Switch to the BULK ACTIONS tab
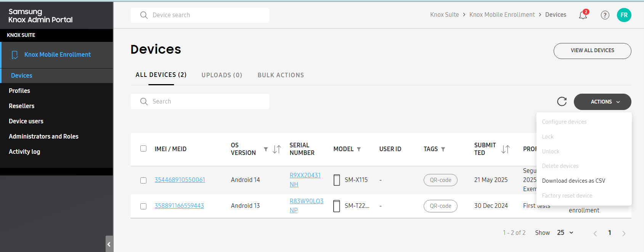Image resolution: width=644 pixels, height=252 pixels. coord(281,75)
